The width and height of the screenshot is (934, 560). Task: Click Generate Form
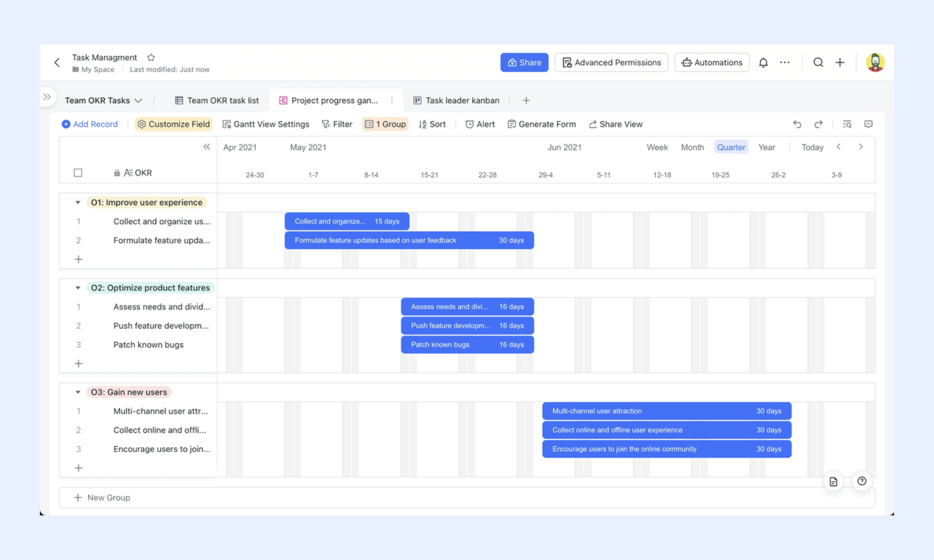tap(542, 124)
